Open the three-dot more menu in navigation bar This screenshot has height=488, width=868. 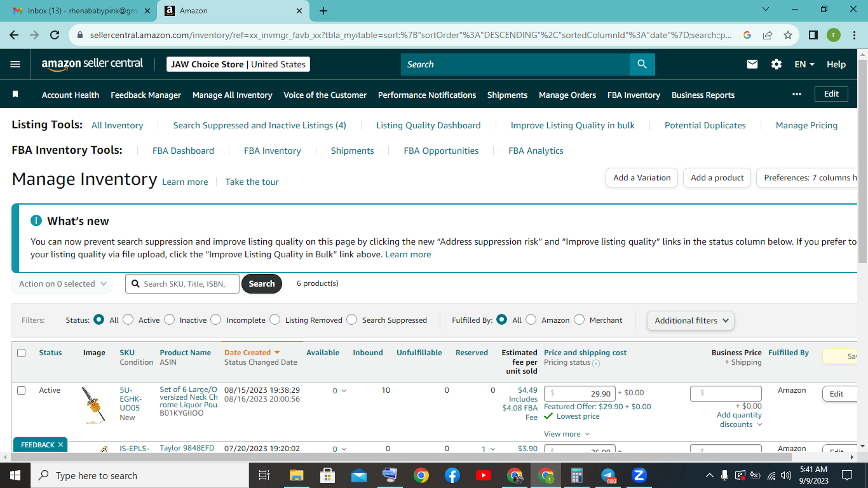[797, 94]
